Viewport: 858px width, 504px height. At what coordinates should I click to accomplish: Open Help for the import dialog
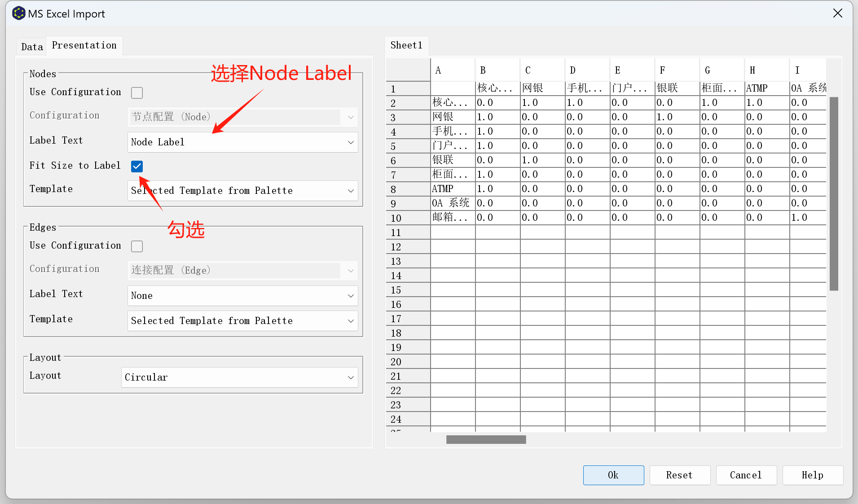tap(812, 475)
